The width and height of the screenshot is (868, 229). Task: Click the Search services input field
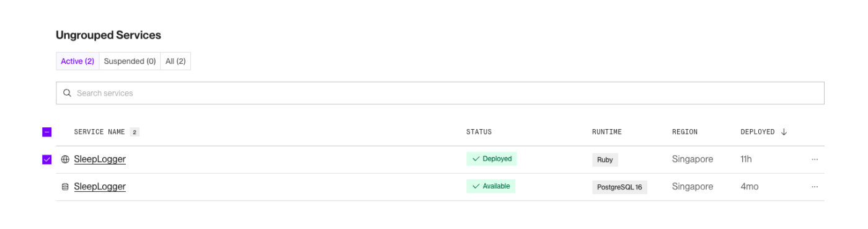click(440, 93)
